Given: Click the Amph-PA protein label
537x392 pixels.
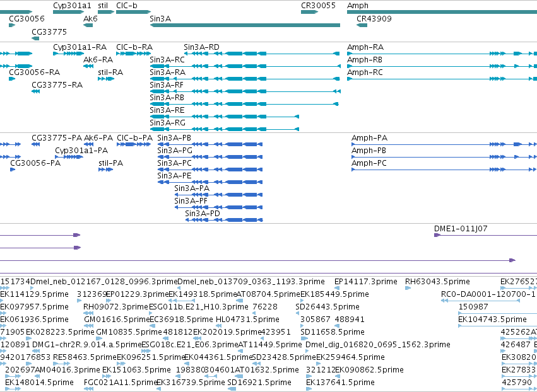Looking at the screenshot, I should [x=369, y=138].
